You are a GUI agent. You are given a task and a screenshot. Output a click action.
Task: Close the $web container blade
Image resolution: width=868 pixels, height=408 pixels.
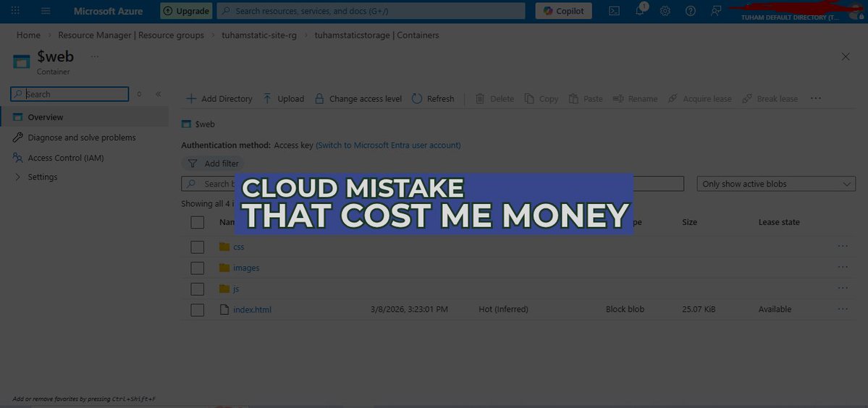tap(846, 56)
